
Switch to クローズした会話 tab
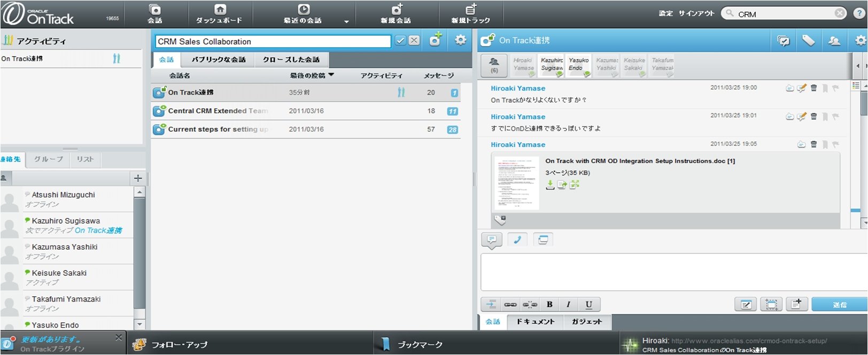291,59
